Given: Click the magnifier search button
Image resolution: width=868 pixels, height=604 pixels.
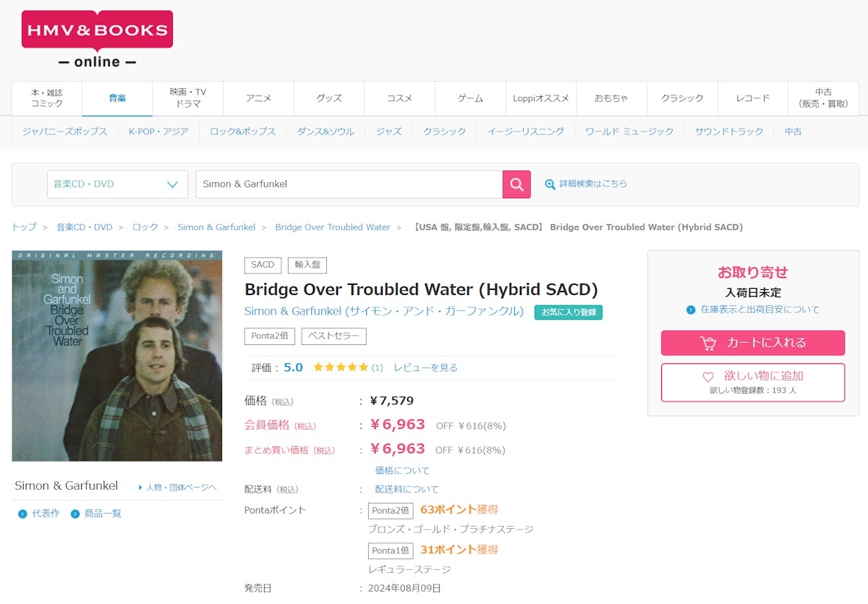Looking at the screenshot, I should pos(516,184).
